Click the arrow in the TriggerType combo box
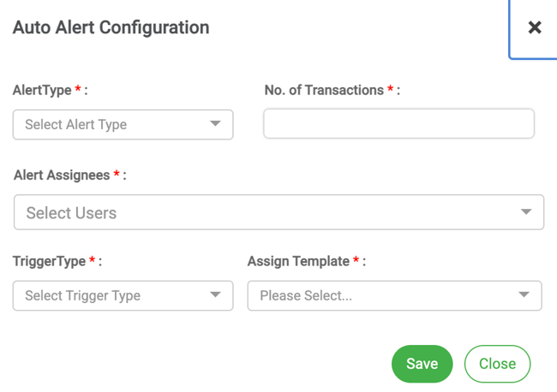The image size is (557, 392). click(x=215, y=294)
